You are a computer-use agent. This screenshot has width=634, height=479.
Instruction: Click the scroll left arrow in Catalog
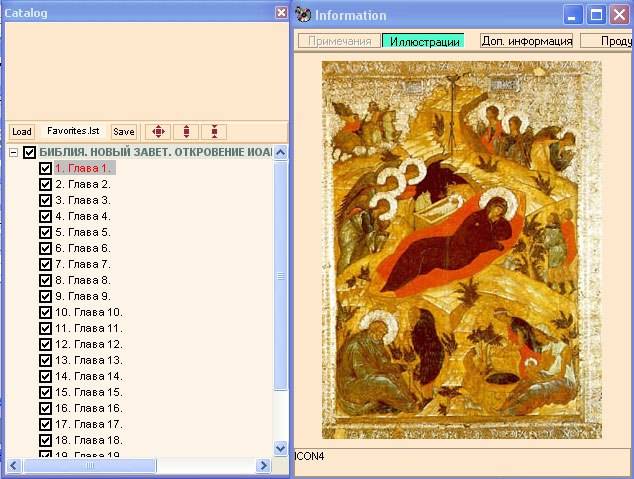tap(13, 466)
